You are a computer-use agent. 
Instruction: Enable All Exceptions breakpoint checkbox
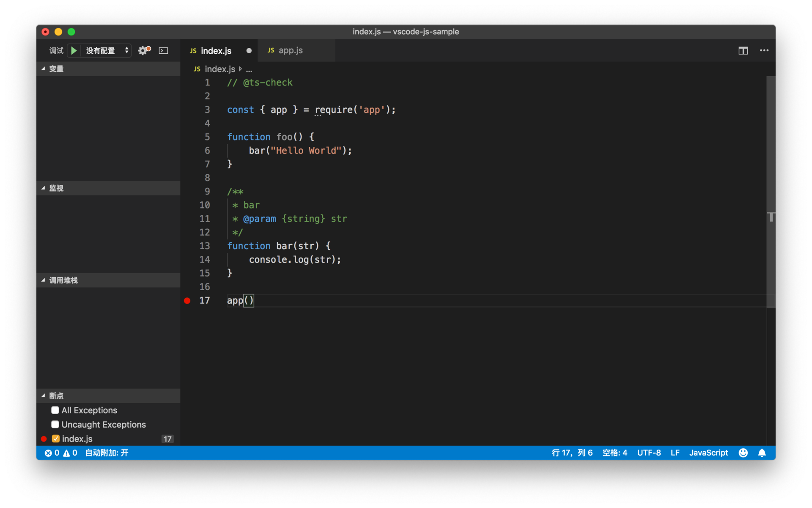(x=55, y=410)
